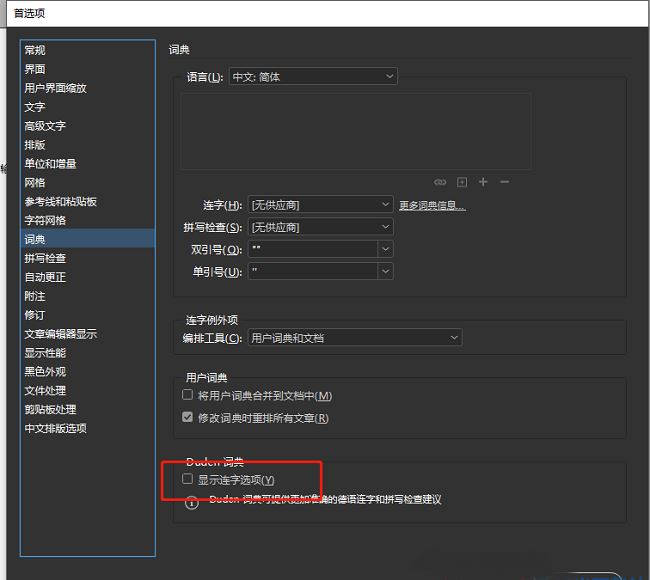
Task: Select 界面 category
Action: click(x=88, y=69)
